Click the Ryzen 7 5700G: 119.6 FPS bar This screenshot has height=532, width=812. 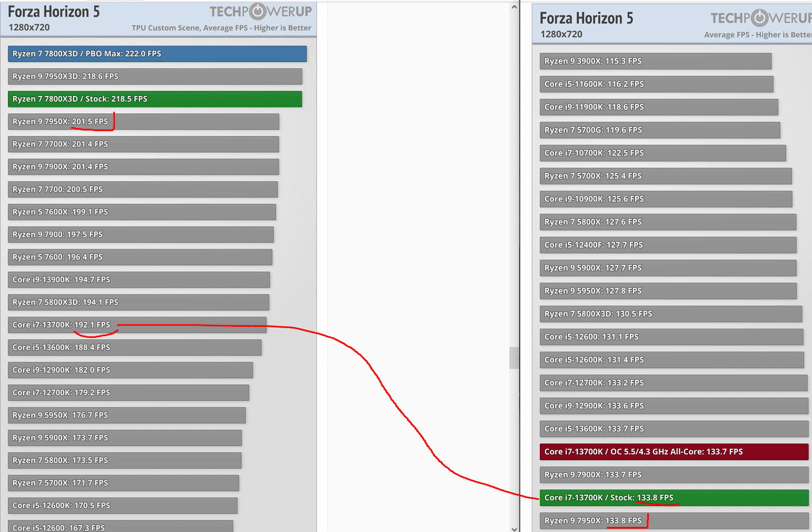[660, 130]
